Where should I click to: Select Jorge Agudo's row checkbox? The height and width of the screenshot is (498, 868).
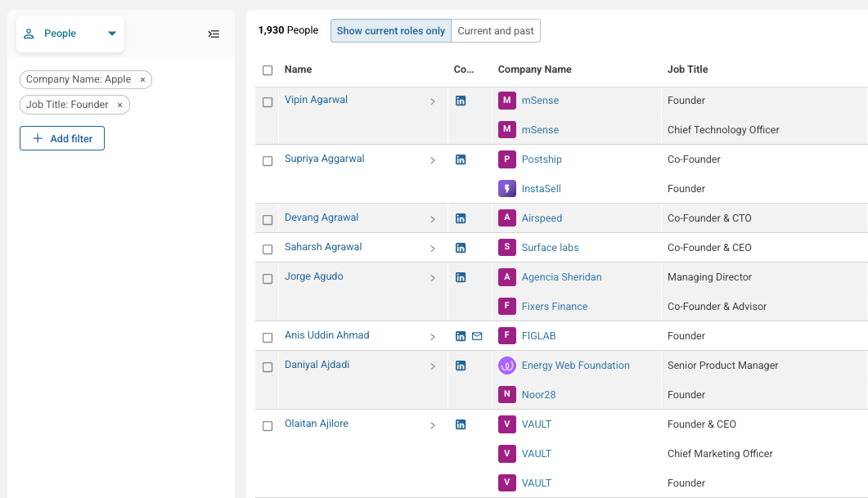point(268,279)
